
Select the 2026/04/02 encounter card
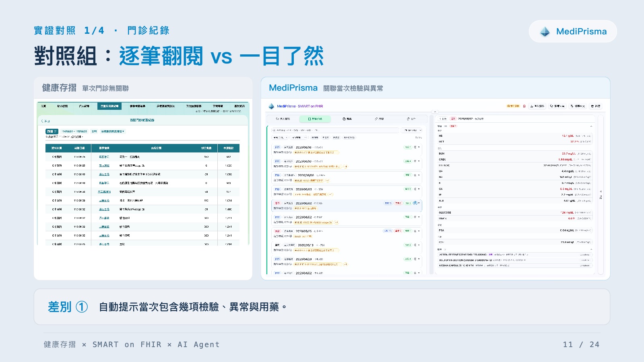(347, 273)
